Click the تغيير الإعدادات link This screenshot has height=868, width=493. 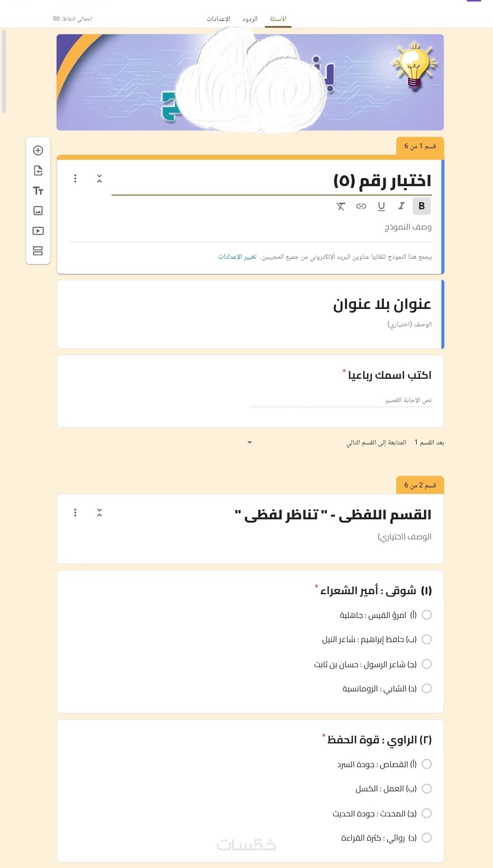[237, 257]
